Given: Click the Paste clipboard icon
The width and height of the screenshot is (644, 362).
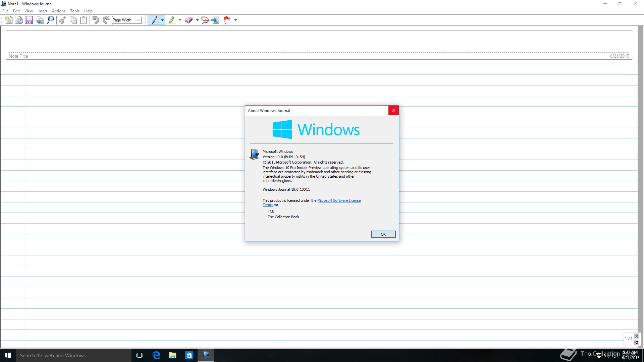Looking at the screenshot, I should pyautogui.click(x=84, y=20).
